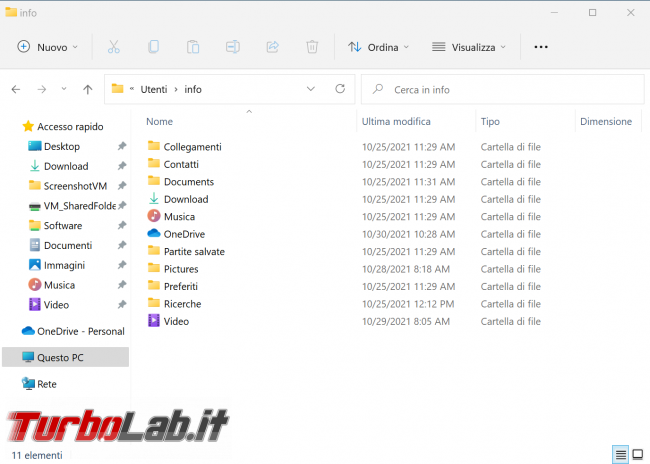Select the Preferiti folder
Viewport: 650px width, 464px height.
point(181,286)
